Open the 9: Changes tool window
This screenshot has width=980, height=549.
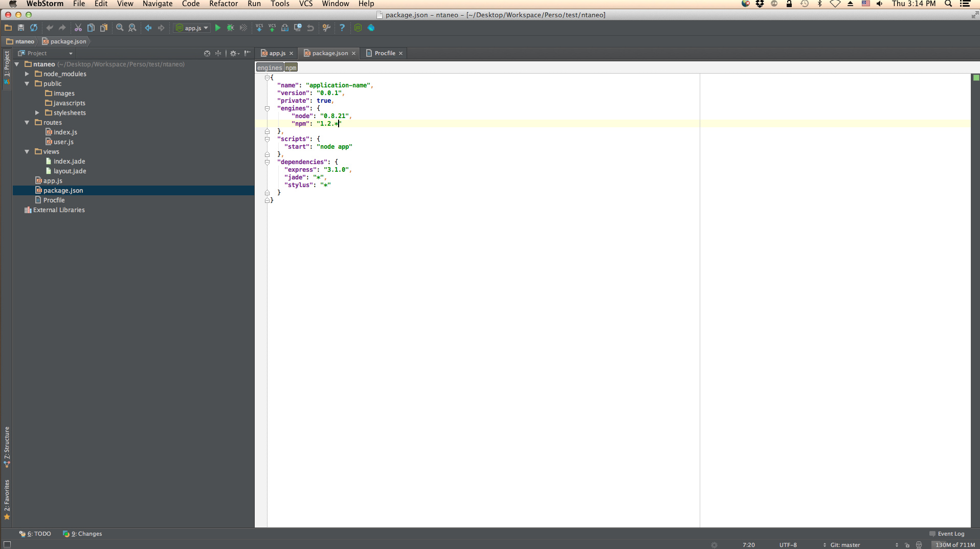click(x=82, y=534)
